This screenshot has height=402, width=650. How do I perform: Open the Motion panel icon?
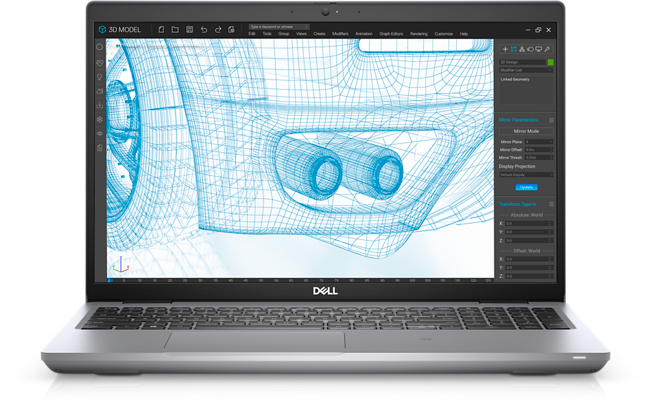click(530, 49)
